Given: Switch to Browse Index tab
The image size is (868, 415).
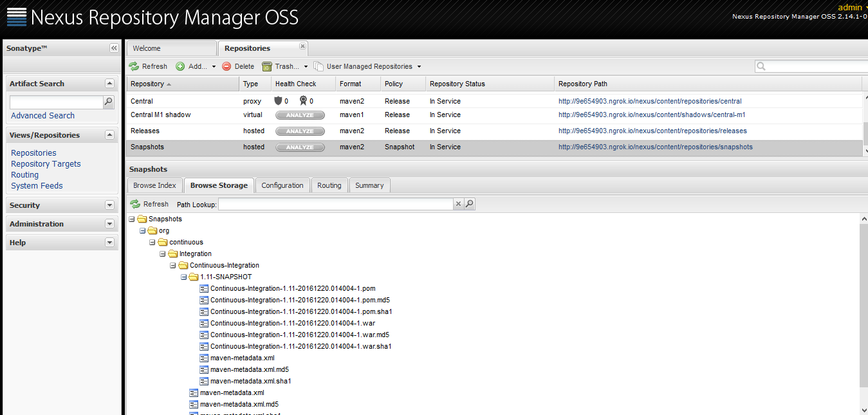Looking at the screenshot, I should [x=154, y=185].
